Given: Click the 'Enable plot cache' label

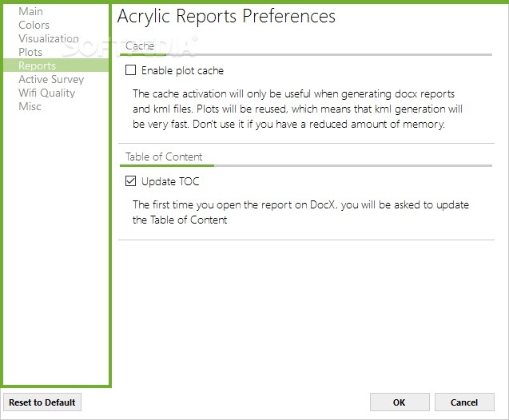Looking at the screenshot, I should (x=182, y=70).
